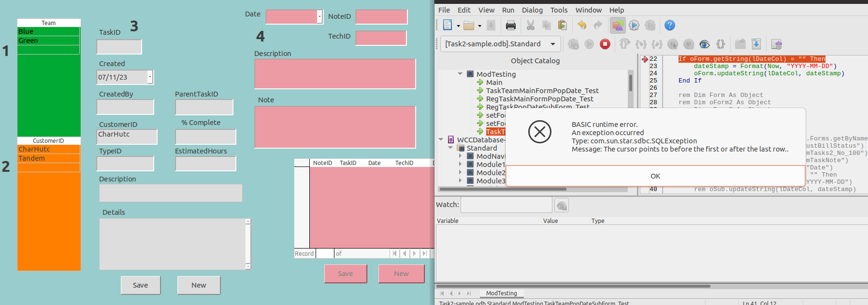The image size is (868, 305).
Task: Collapse the ModTesting tree node
Action: (x=460, y=74)
